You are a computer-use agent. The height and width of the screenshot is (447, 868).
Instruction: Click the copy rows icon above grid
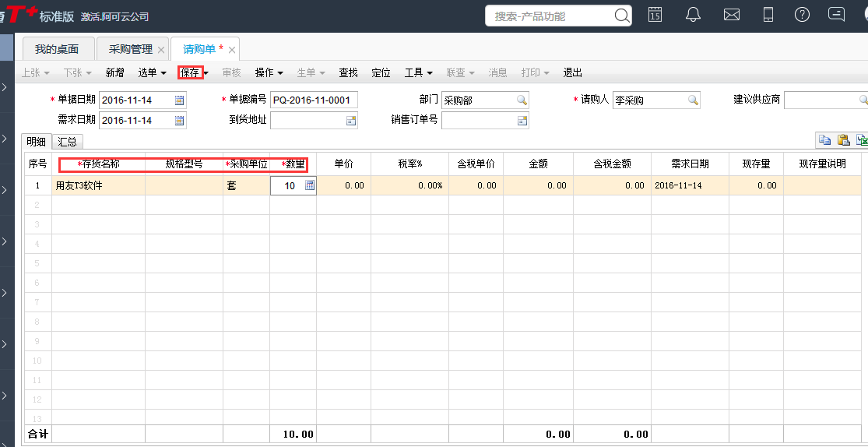click(825, 140)
